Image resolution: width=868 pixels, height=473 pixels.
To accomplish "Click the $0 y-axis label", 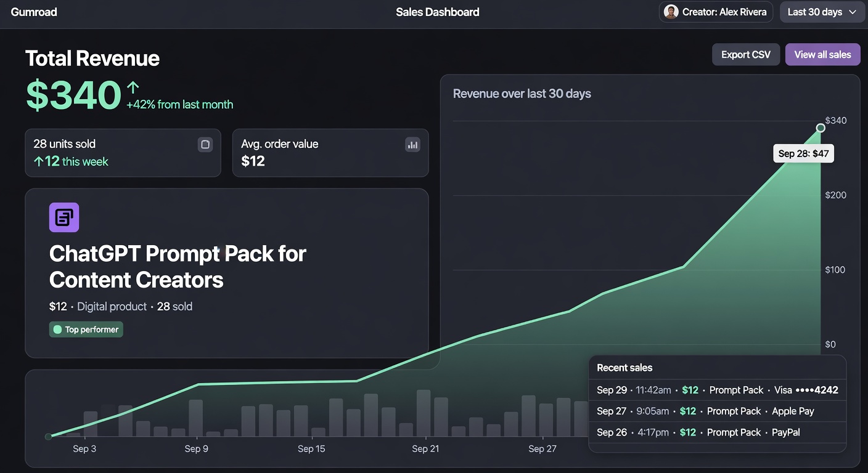I will pyautogui.click(x=830, y=344).
